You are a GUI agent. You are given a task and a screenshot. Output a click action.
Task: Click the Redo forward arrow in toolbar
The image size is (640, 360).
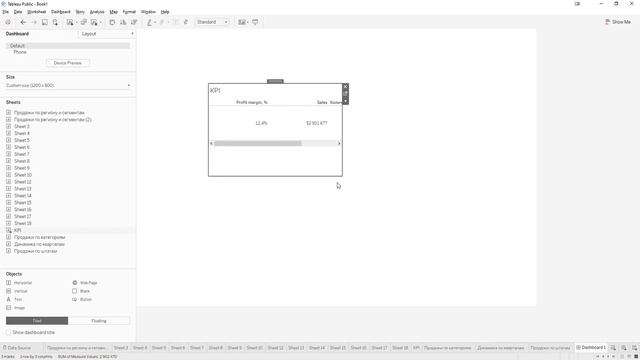[x=34, y=22]
